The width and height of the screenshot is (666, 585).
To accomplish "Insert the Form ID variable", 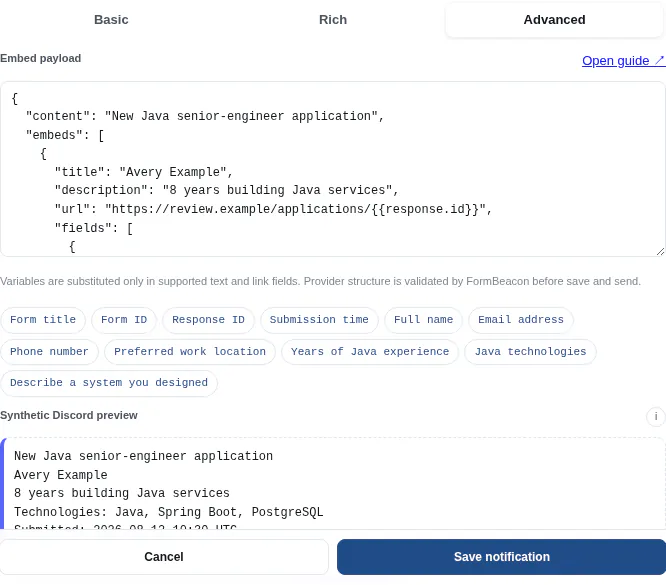I will 124,319.
